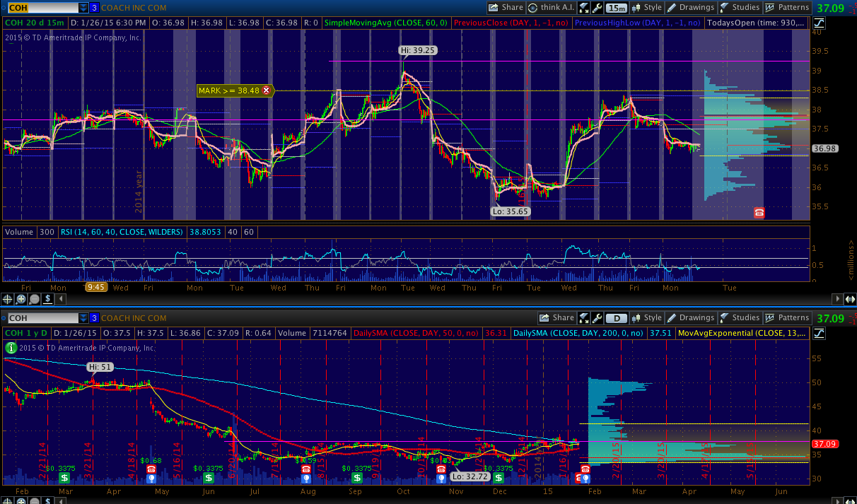
Task: Open the 15m timeframe selector
Action: [617, 8]
